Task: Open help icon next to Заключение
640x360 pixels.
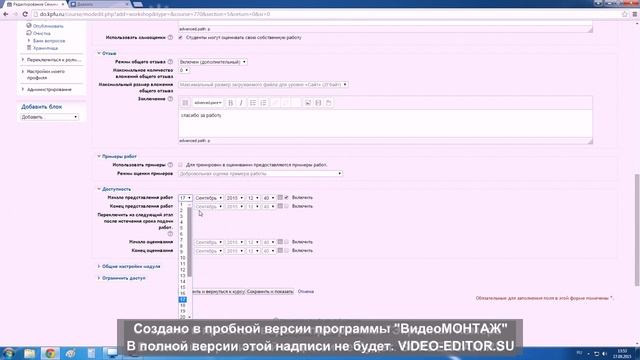Action: [x=170, y=99]
